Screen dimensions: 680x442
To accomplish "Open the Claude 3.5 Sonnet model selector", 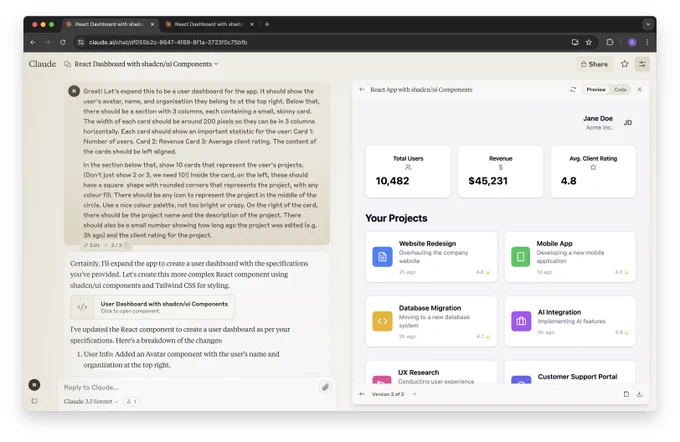I will point(91,401).
